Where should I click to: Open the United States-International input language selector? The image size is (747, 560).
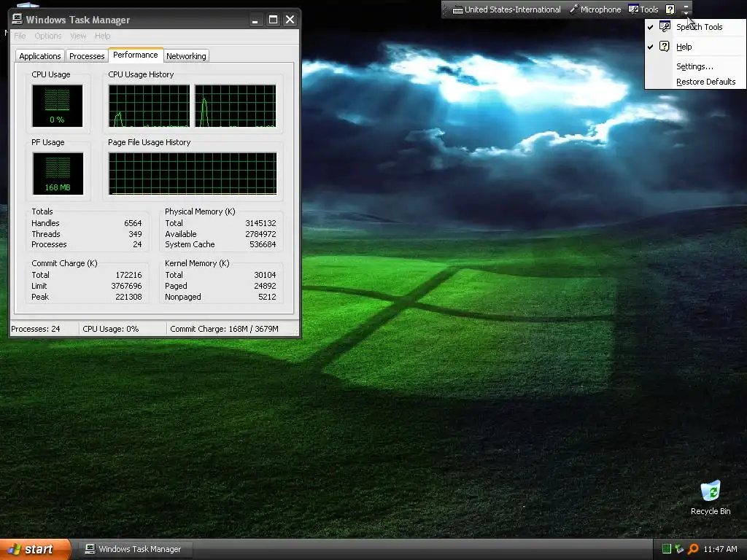pos(506,9)
